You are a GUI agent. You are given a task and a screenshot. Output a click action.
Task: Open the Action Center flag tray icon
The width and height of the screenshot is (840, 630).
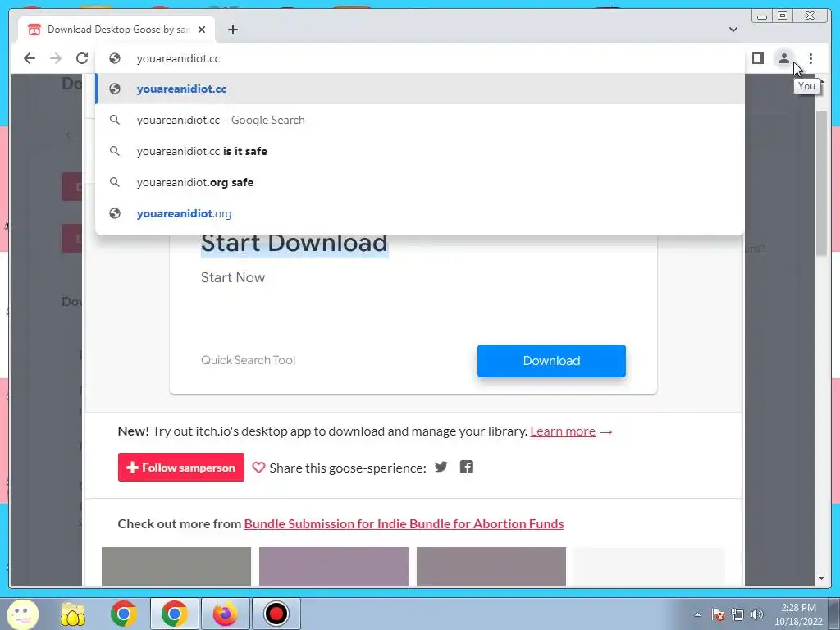click(718, 615)
